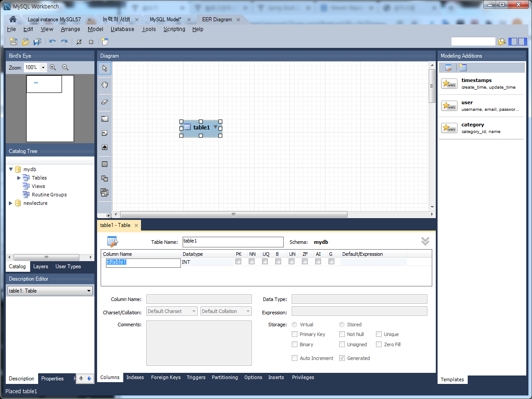Switch to the Foreign Keys tab
Image resolution: width=532 pixels, height=399 pixels.
pos(166,377)
